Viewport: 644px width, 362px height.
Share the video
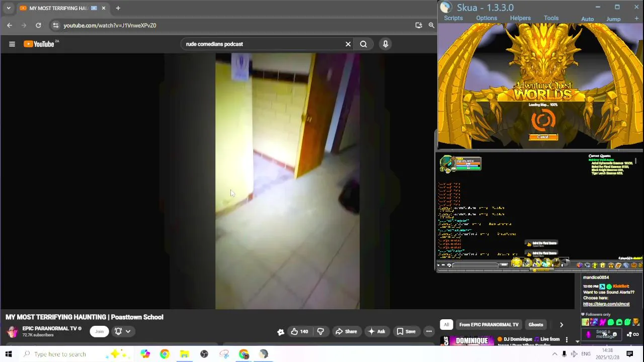coord(346,331)
